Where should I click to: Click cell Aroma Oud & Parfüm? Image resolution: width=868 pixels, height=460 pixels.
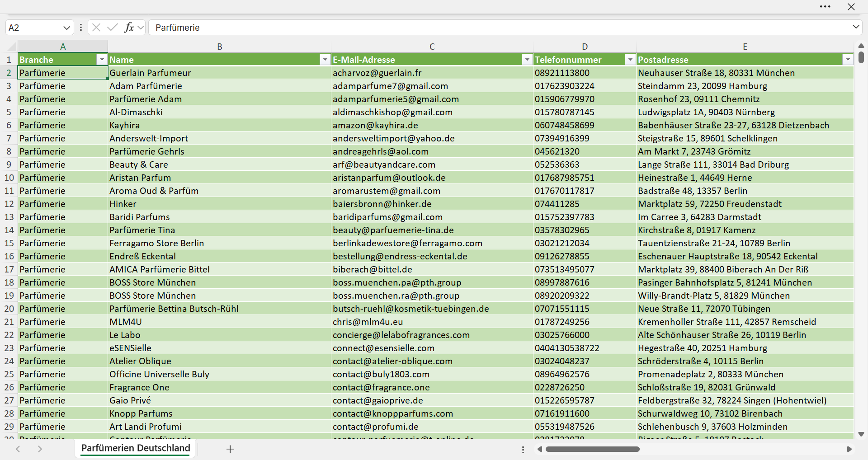[220, 191]
